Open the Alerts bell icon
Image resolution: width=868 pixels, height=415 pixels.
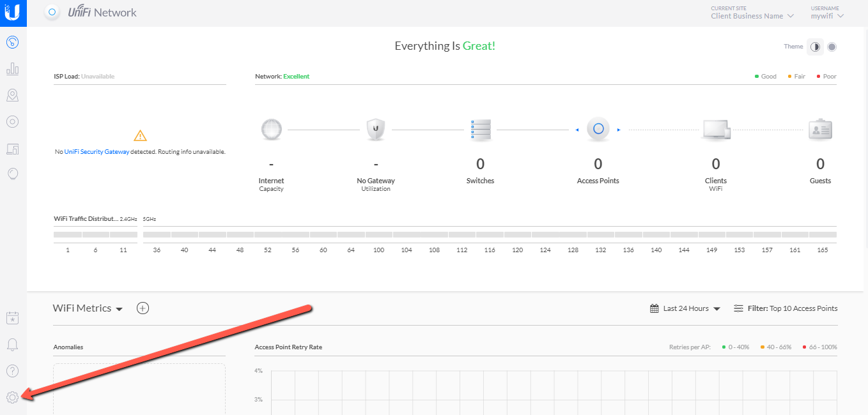click(x=12, y=345)
